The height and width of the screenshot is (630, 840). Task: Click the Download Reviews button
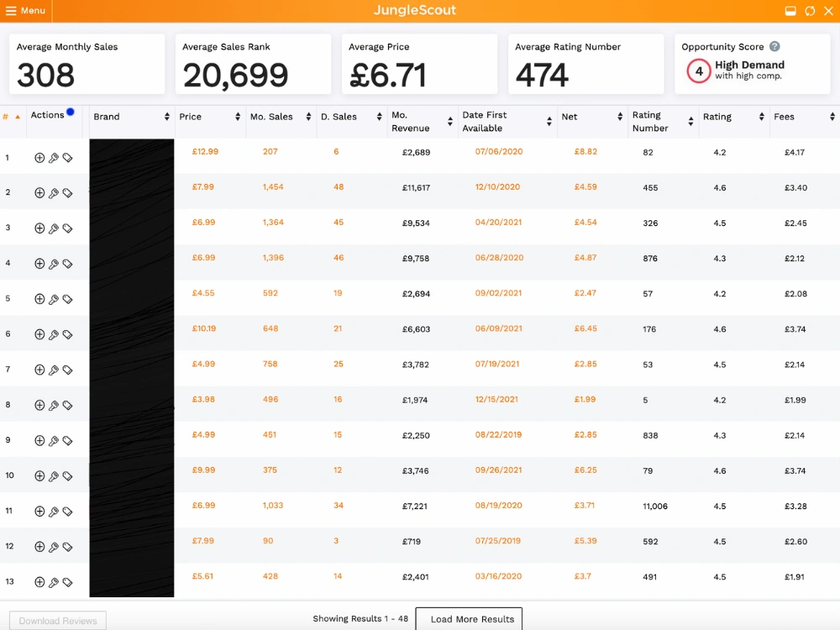coord(58,621)
